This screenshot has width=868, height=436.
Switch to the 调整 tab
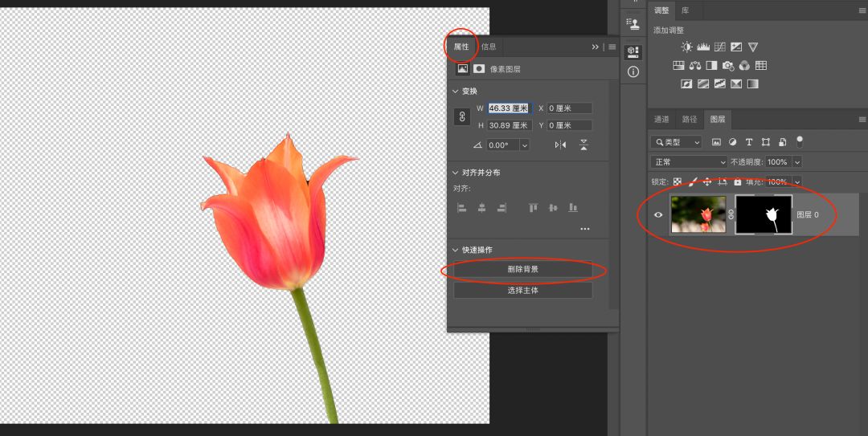(x=661, y=10)
